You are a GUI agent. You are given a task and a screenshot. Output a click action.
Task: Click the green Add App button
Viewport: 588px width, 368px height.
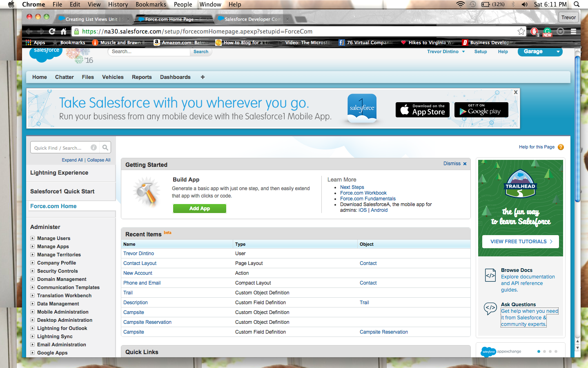[x=200, y=209]
